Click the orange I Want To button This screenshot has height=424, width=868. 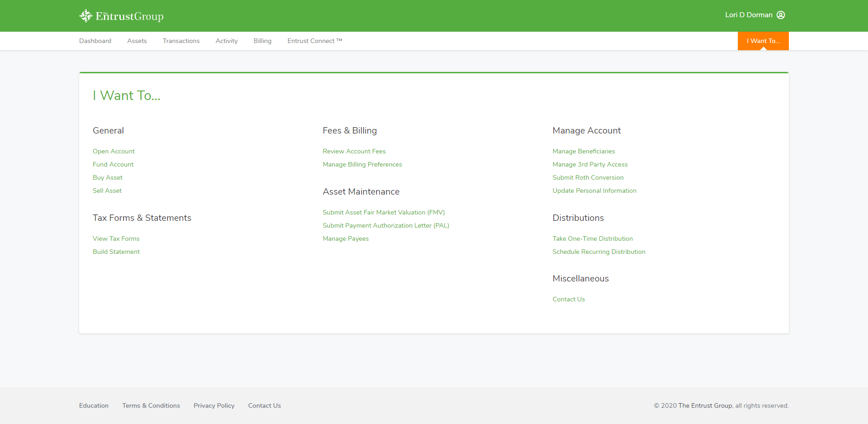(x=763, y=41)
